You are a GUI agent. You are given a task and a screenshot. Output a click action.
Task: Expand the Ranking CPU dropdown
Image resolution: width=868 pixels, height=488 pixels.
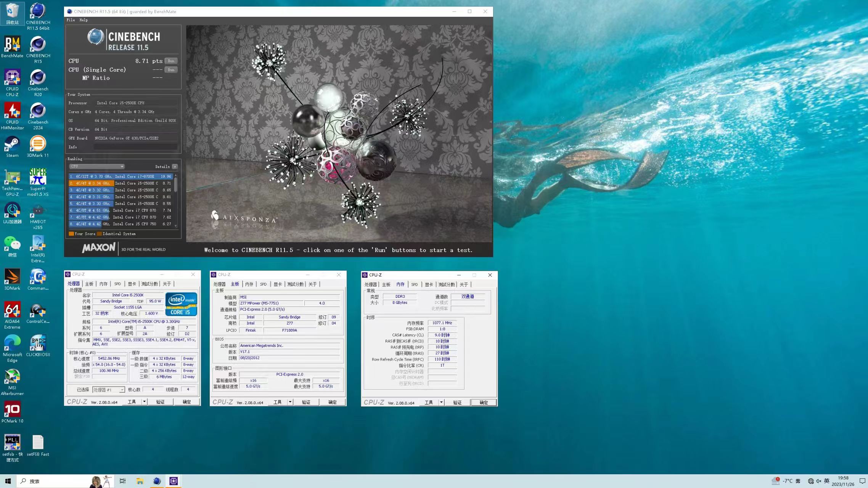pyautogui.click(x=97, y=167)
